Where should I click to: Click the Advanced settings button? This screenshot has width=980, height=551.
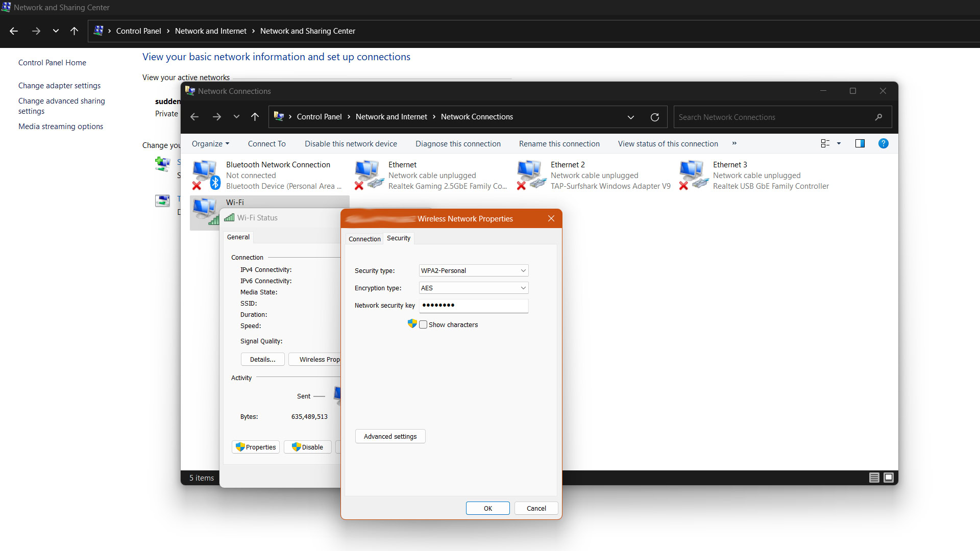click(x=390, y=437)
